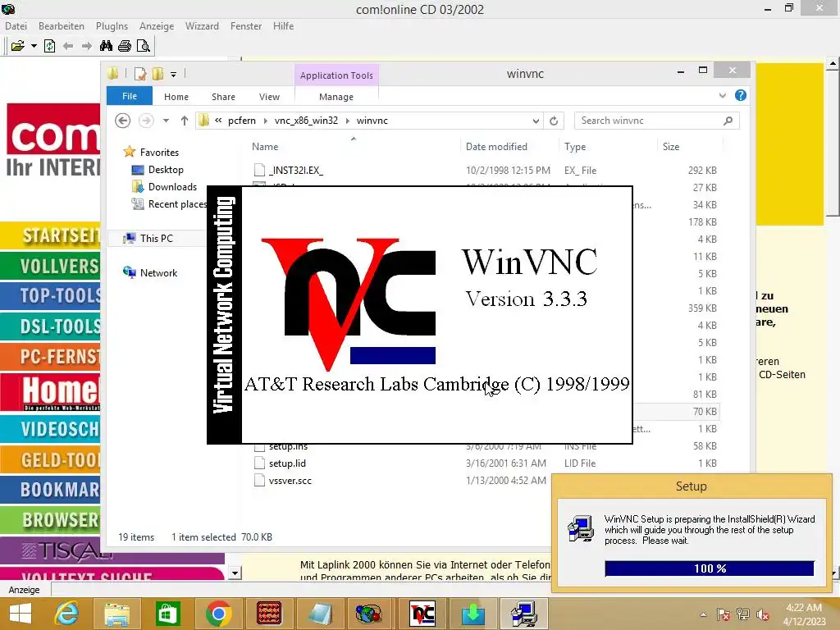
Task: Open File Explorer from the taskbar
Action: tap(116, 614)
